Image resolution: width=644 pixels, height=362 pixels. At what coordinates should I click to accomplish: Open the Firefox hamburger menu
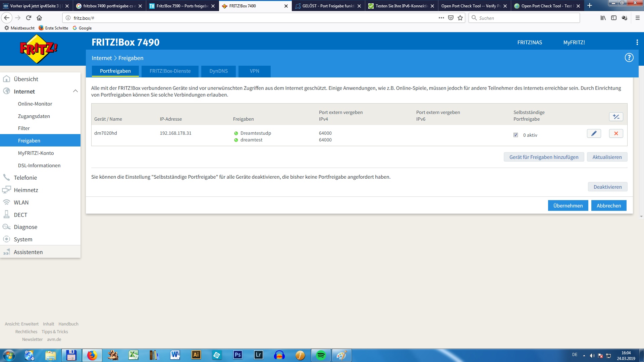(637, 18)
